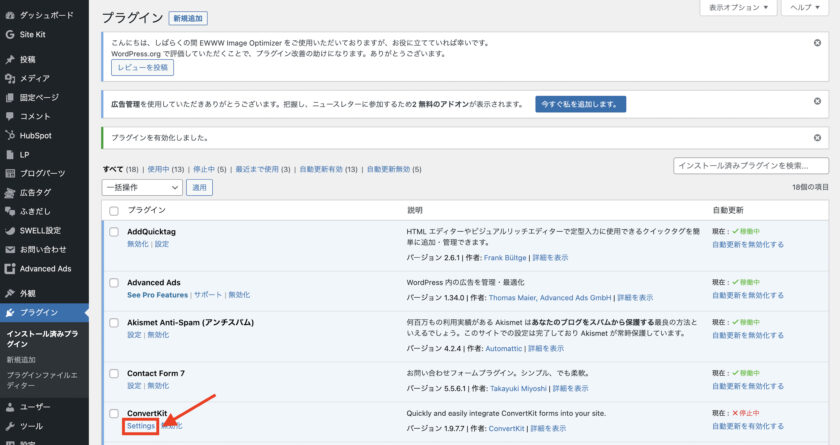Dismiss the EWWW Image Optimizer notice
This screenshot has height=445, width=840.
(x=818, y=43)
